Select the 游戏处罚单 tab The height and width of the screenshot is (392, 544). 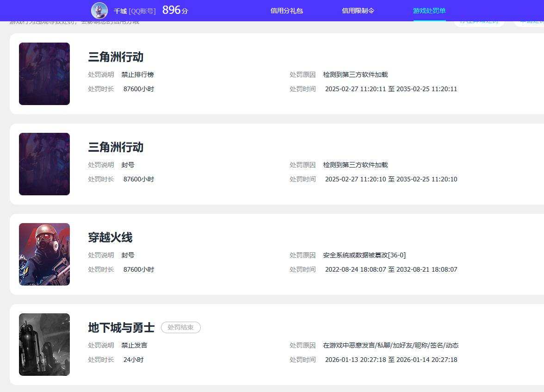pyautogui.click(x=429, y=11)
